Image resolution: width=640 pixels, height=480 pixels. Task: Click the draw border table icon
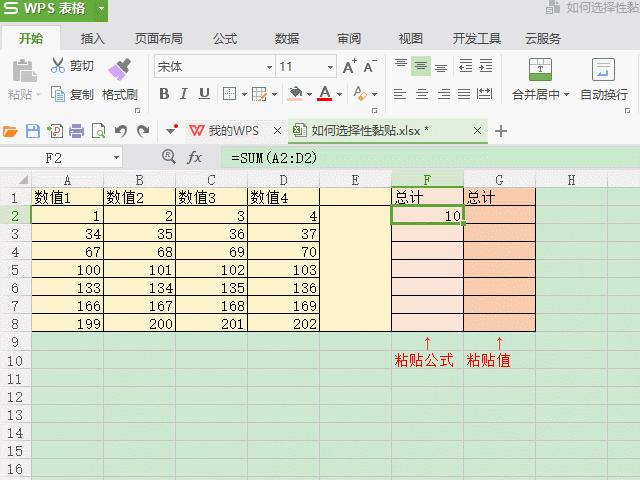pyautogui.click(x=260, y=94)
